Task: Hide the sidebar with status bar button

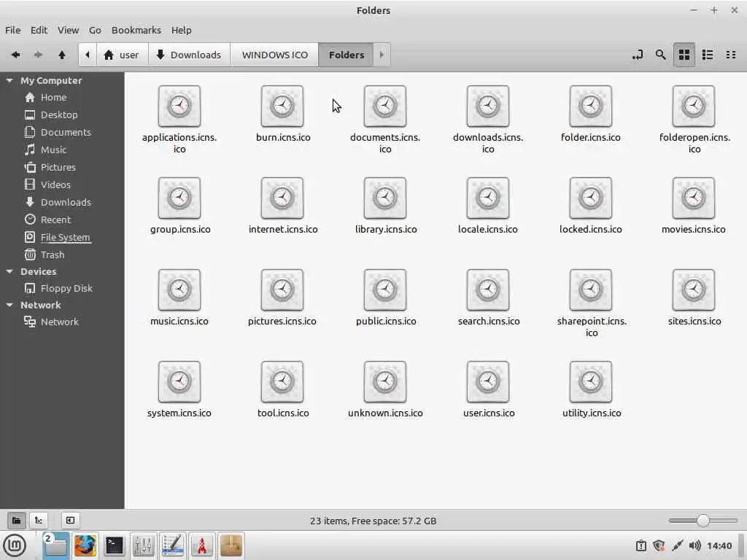Action: (x=70, y=521)
